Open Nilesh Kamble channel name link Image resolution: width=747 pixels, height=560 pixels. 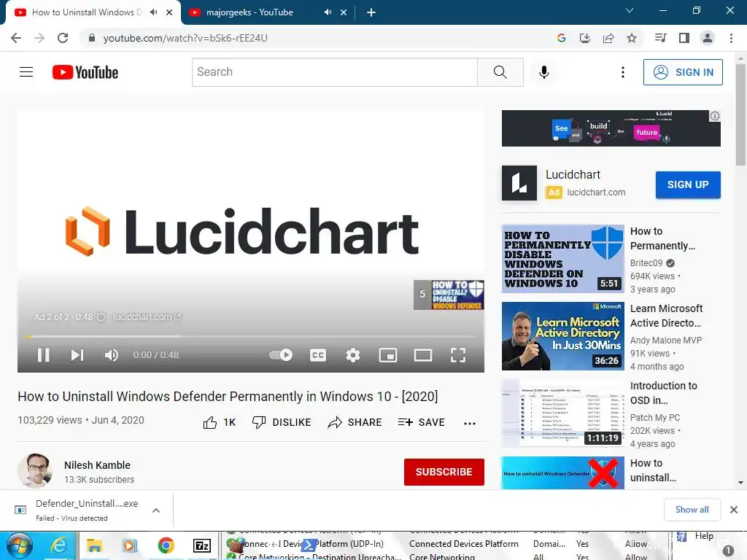[x=97, y=465]
